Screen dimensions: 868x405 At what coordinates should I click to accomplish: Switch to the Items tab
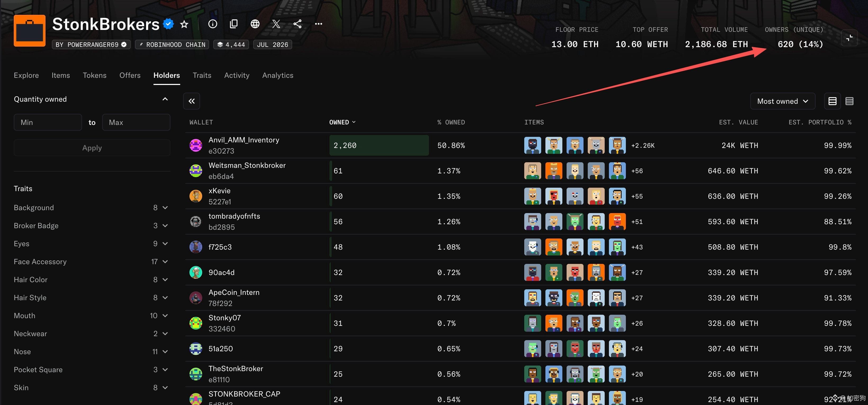pyautogui.click(x=61, y=75)
